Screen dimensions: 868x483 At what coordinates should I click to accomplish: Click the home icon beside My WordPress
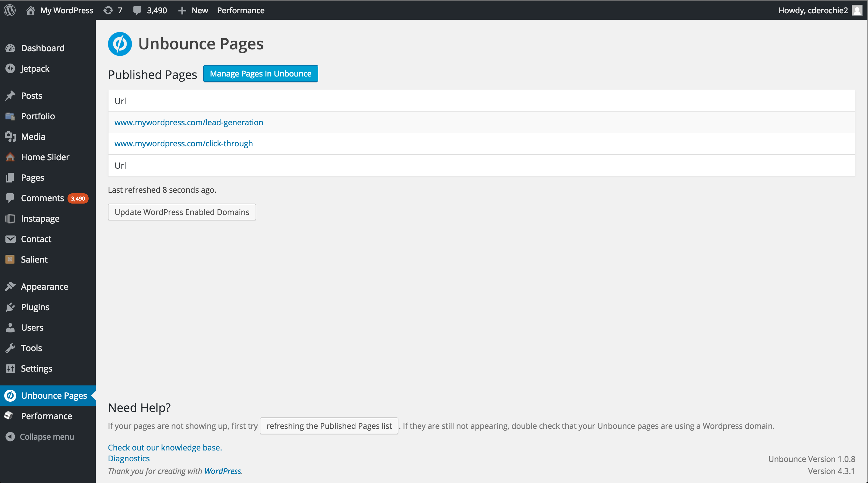(31, 10)
